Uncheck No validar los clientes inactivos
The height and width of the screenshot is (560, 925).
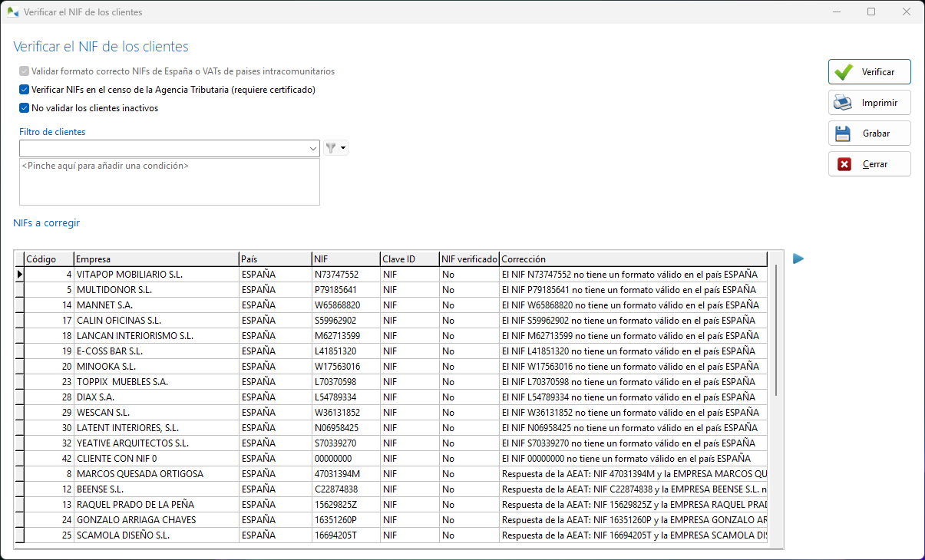point(24,108)
